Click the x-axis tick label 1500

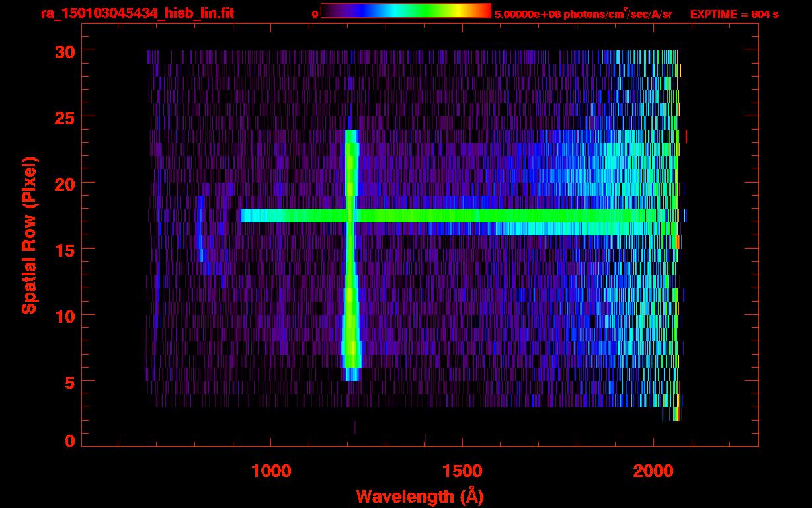point(462,471)
